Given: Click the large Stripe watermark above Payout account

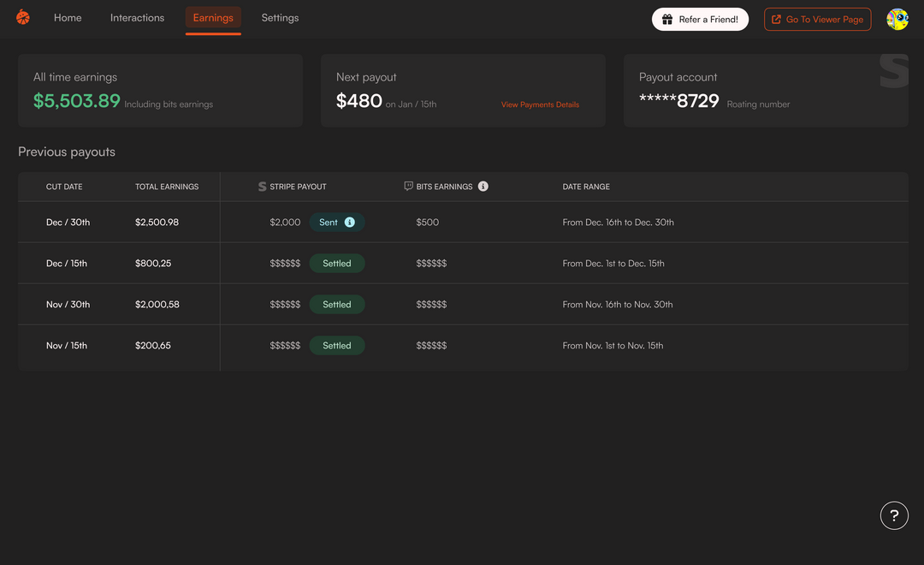Looking at the screenshot, I should point(894,70).
